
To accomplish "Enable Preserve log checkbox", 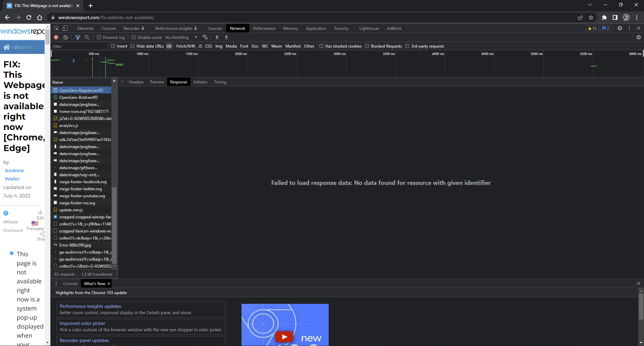I will (x=99, y=37).
